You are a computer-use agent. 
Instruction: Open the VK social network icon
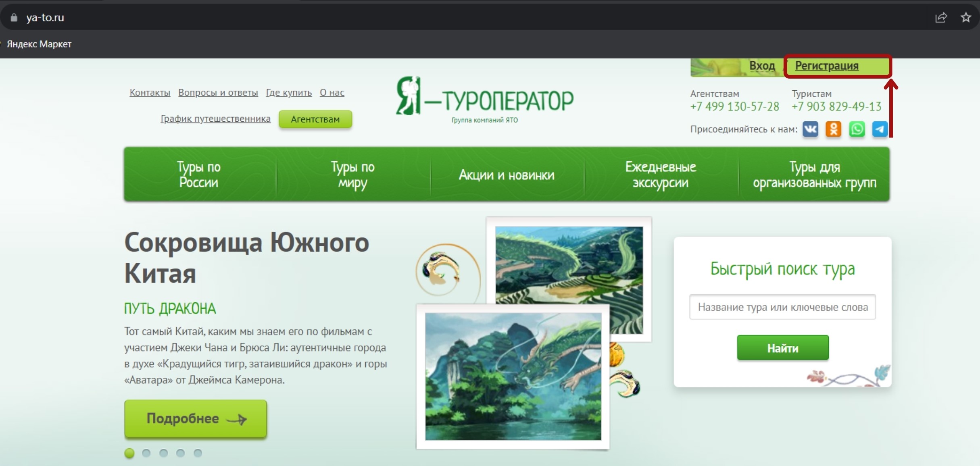tap(810, 129)
